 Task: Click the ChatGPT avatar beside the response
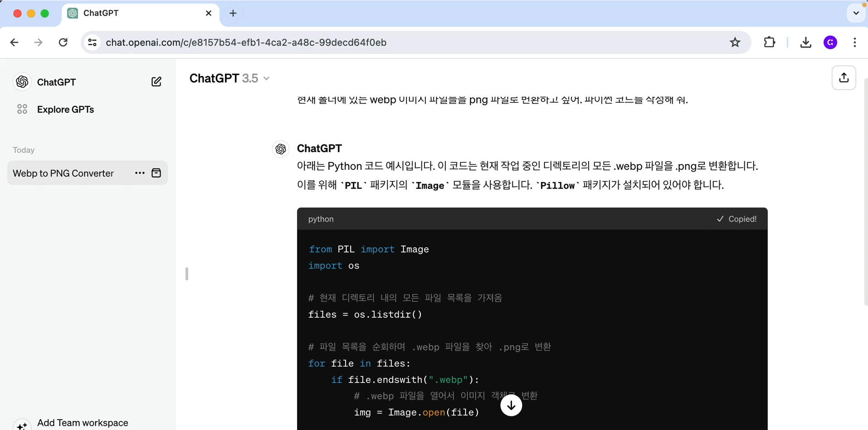[x=281, y=149]
